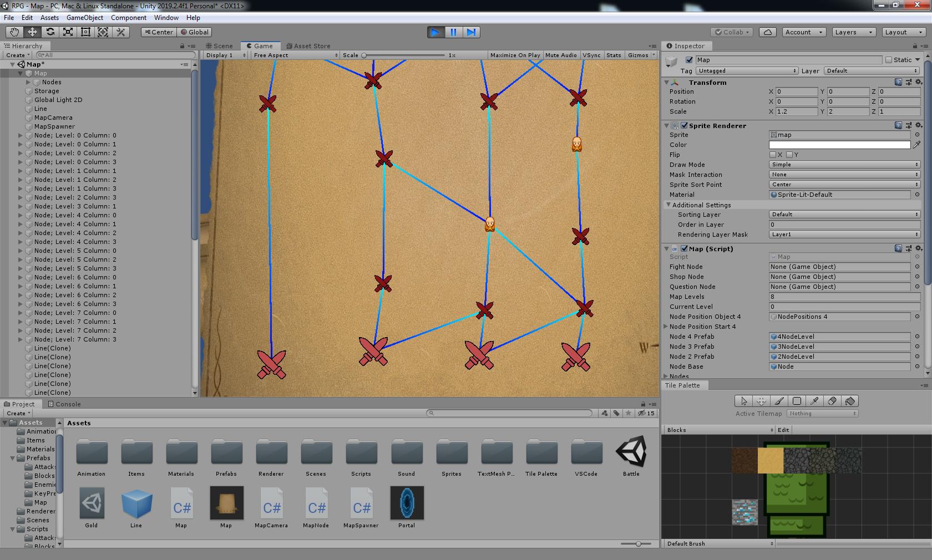Open the Window menu
The width and height of the screenshot is (932, 560).
pyautogui.click(x=166, y=18)
